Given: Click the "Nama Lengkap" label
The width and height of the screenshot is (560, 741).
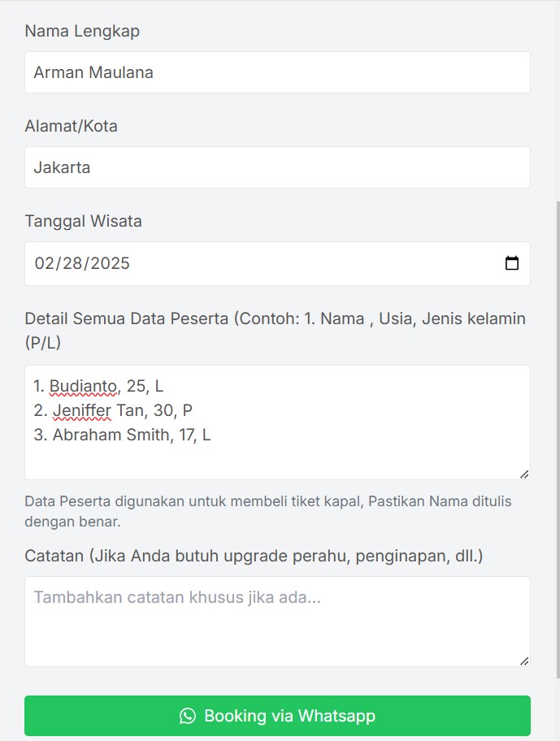Looking at the screenshot, I should pos(82,31).
